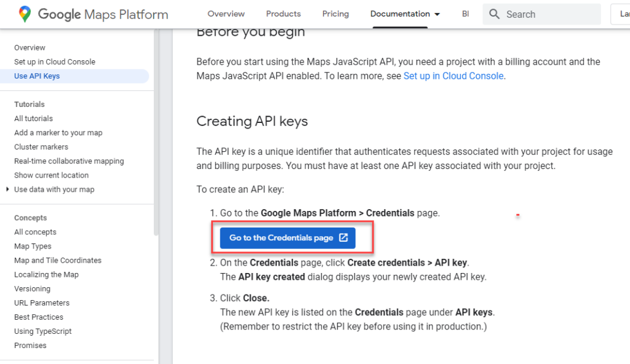Open the Using TypeScript guide
Viewport: 630px width, 364px height.
42,331
